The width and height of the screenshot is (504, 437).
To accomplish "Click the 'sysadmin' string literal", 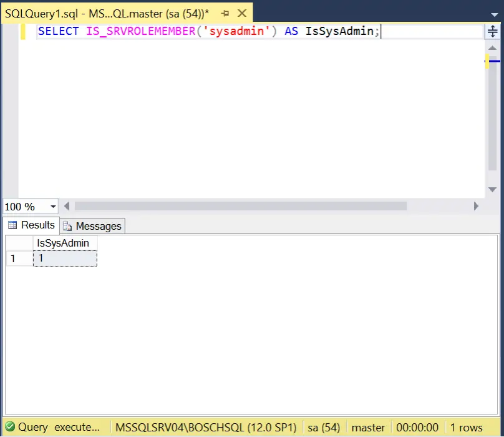I will [x=236, y=31].
